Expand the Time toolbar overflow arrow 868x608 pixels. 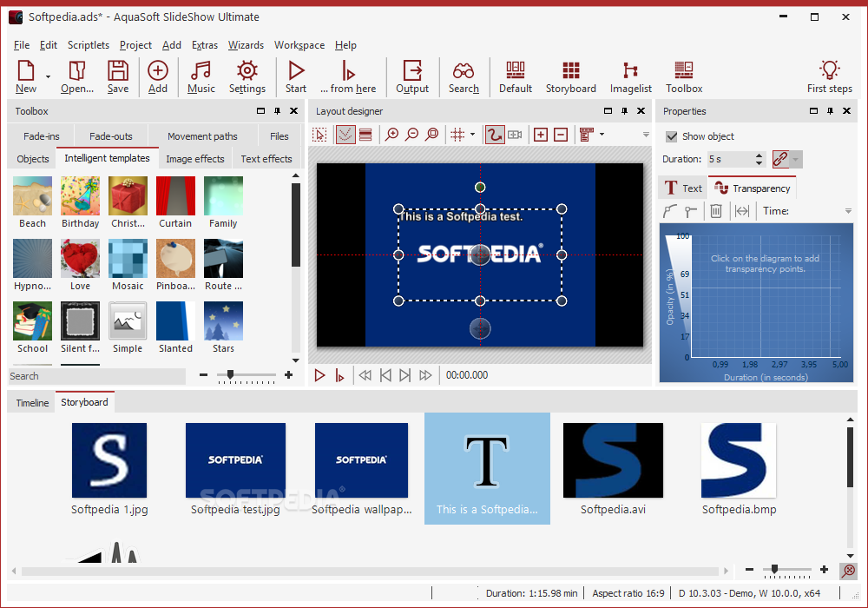848,211
